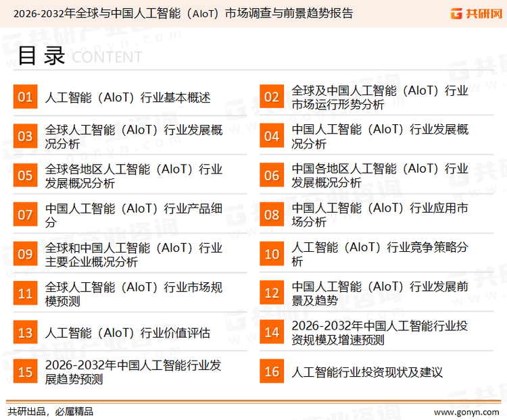Open 全球及中国人工智能行业市场运行形势分析 entry
Image resolution: width=507 pixels, height=420 pixels.
pos(379,97)
